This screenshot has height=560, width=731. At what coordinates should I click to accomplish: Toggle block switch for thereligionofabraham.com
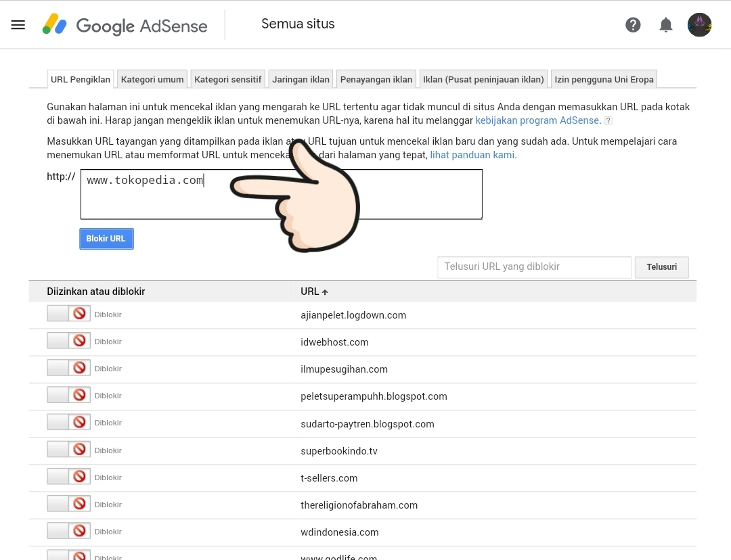point(68,503)
